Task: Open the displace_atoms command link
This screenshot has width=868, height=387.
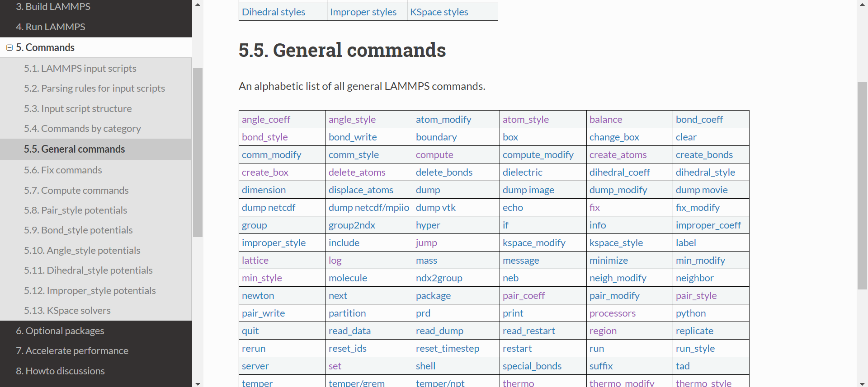Action: point(361,190)
